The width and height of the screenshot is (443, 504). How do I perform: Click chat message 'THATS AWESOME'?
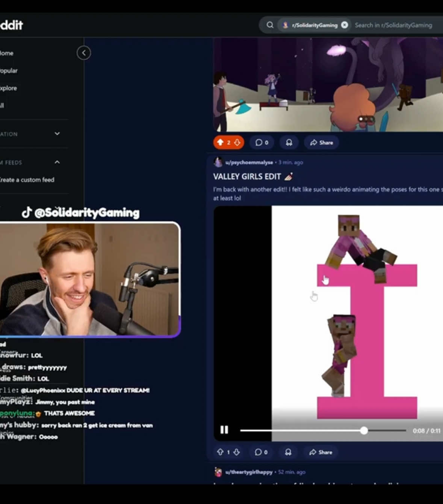tap(69, 413)
